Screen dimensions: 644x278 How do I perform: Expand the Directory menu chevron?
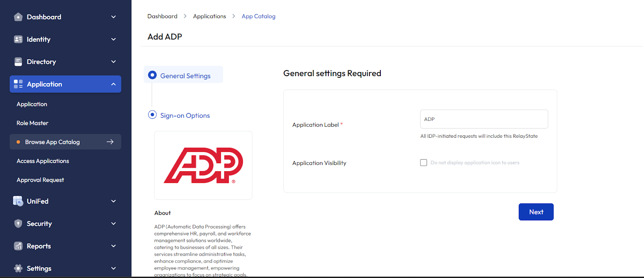pos(114,62)
